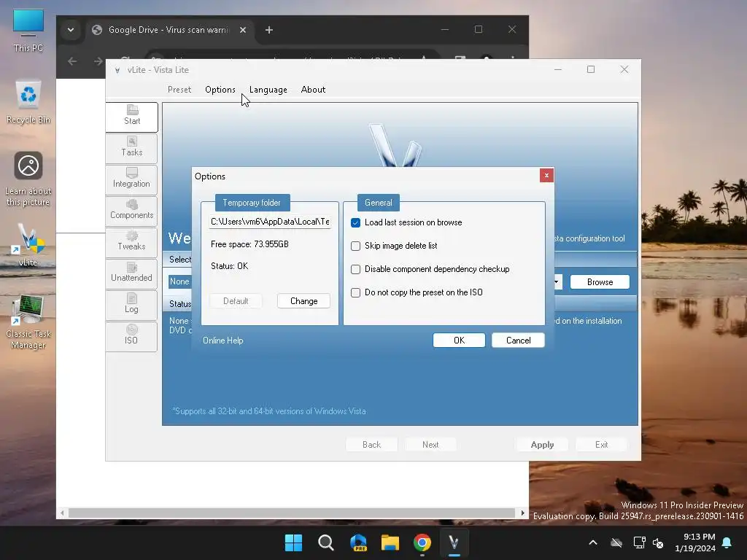Click "Free space: 73.955GB" text
Viewport: 747px width, 560px height.
pos(249,244)
